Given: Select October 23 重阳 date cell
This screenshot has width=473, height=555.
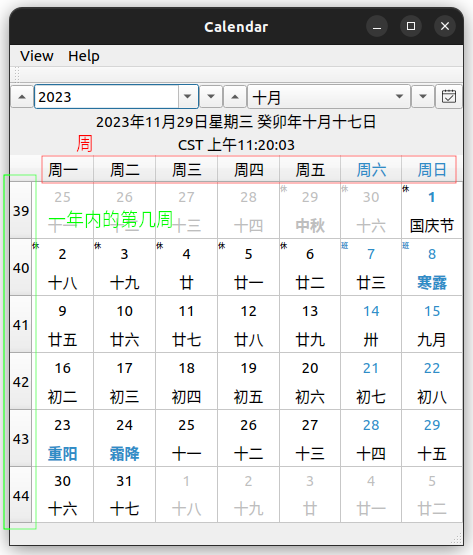Looking at the screenshot, I should (x=63, y=439).
